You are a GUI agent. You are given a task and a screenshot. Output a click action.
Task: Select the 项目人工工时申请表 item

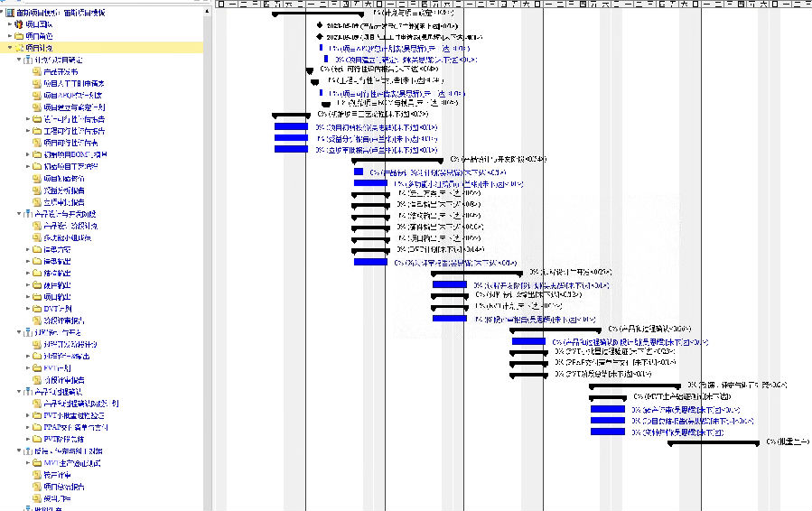pyautogui.click(x=74, y=83)
